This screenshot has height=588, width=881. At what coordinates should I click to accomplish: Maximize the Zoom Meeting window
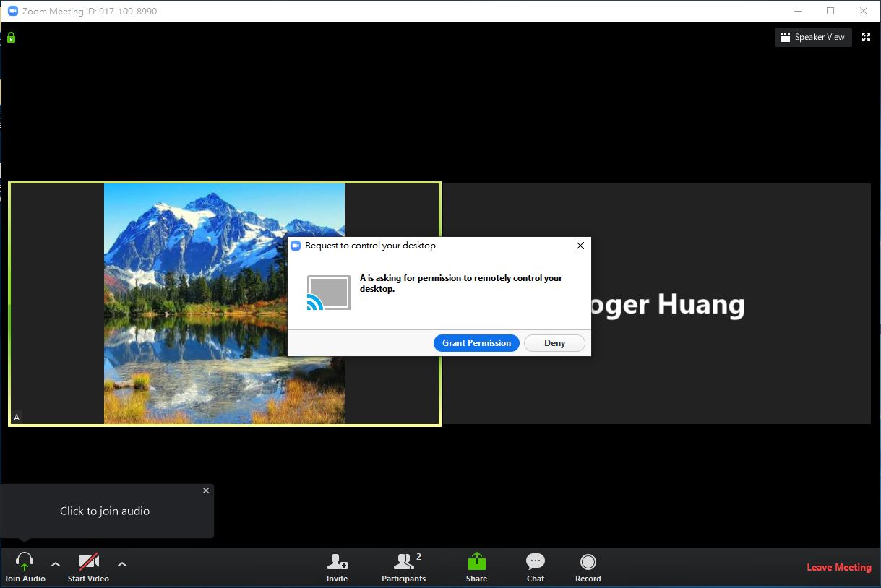(830, 11)
